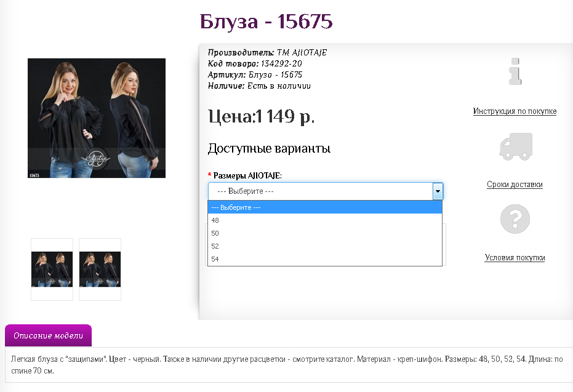Click the question mark icon above purchase terms

[515, 218]
